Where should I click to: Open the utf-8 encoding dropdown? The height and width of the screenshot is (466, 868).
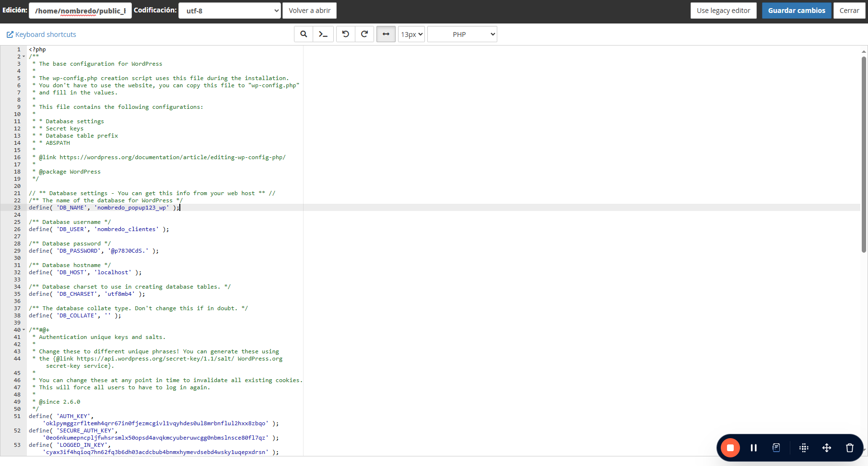229,11
